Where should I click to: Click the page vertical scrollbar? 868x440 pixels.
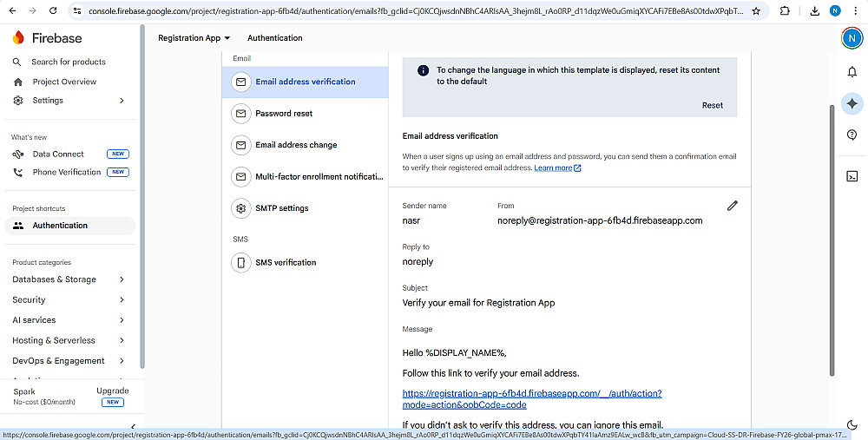832,240
